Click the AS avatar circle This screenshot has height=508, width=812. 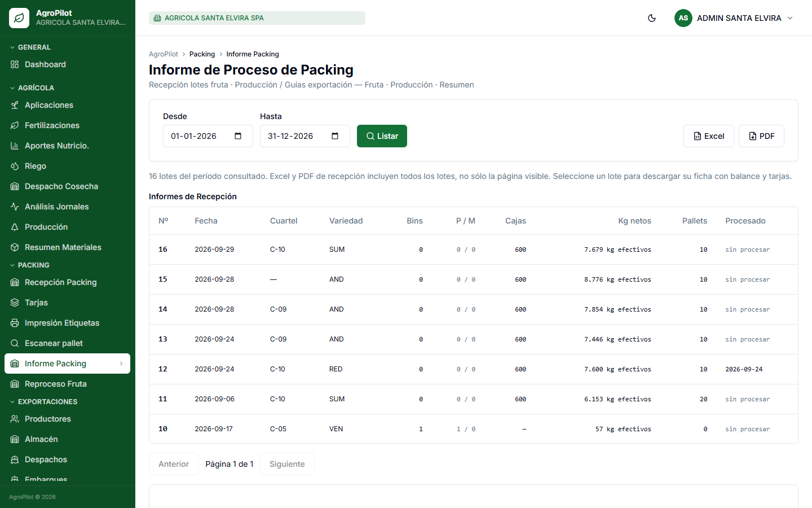pyautogui.click(x=683, y=18)
